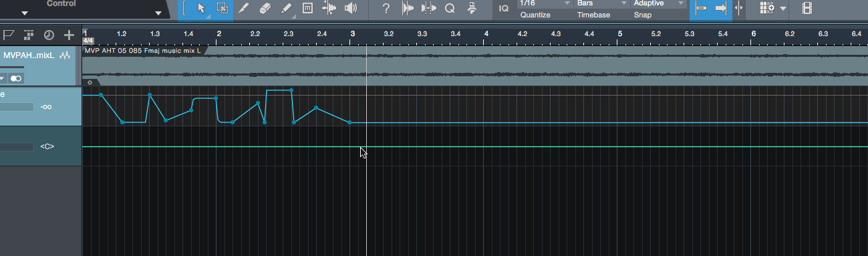Image resolution: width=868 pixels, height=256 pixels.
Task: Click bar 6 on the timeline ruler
Action: point(754,33)
